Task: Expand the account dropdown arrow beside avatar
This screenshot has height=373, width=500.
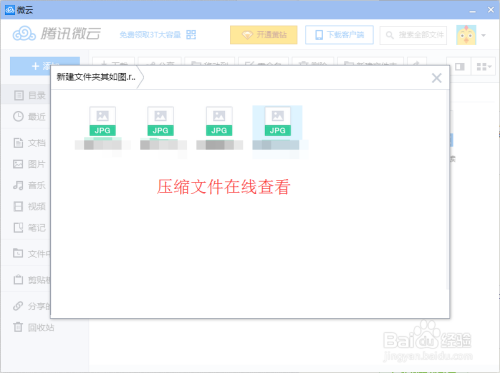Action: coord(484,35)
